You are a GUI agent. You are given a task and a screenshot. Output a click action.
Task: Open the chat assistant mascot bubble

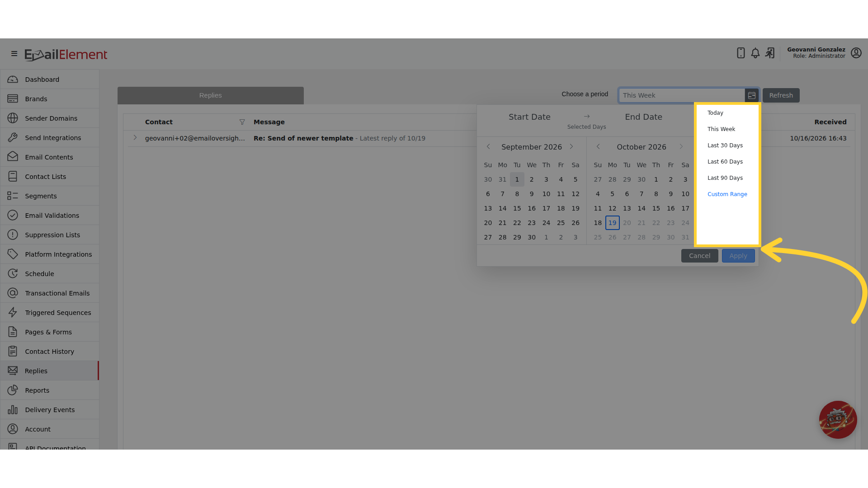pyautogui.click(x=838, y=420)
